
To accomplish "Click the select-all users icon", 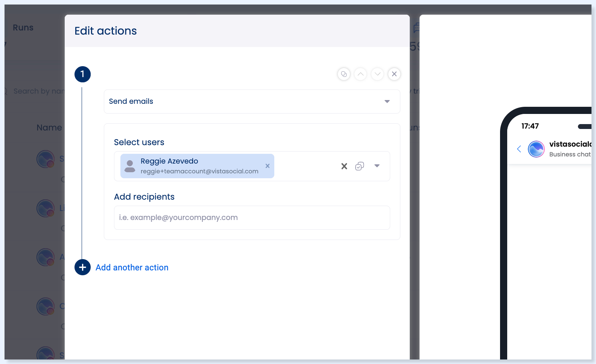I will click(x=360, y=166).
